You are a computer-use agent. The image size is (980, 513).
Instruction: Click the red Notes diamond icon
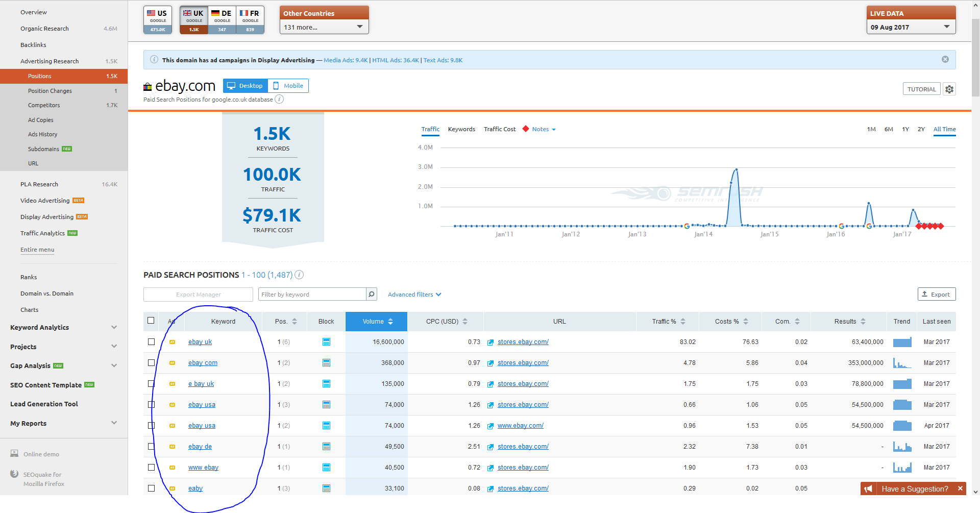click(526, 129)
